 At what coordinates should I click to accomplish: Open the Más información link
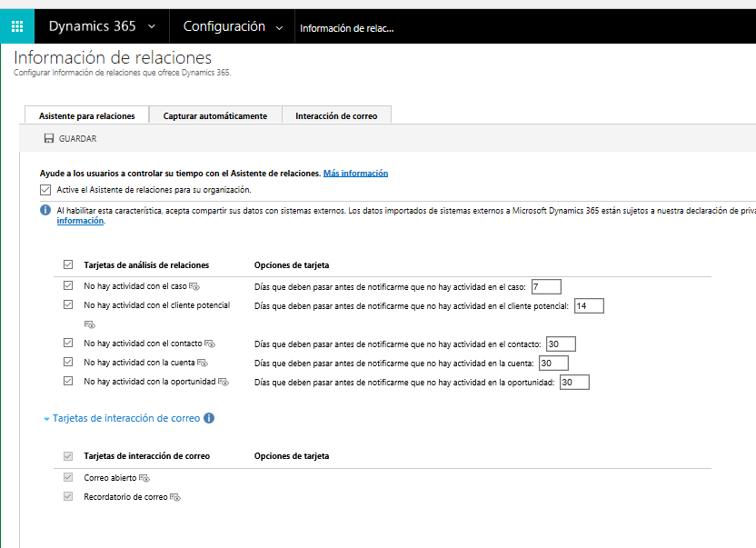(x=355, y=173)
